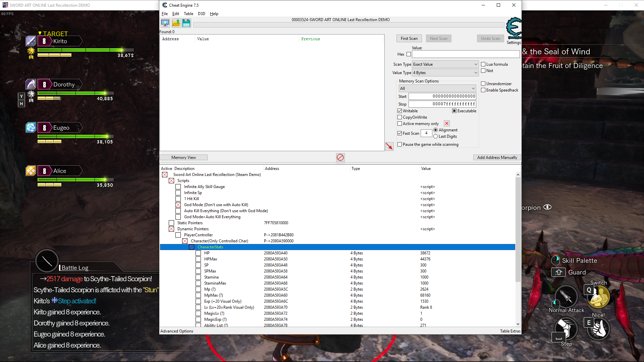Image resolution: width=644 pixels, height=362 pixels.
Task: Click the Normal Attack sword icon
Action: pos(566,297)
